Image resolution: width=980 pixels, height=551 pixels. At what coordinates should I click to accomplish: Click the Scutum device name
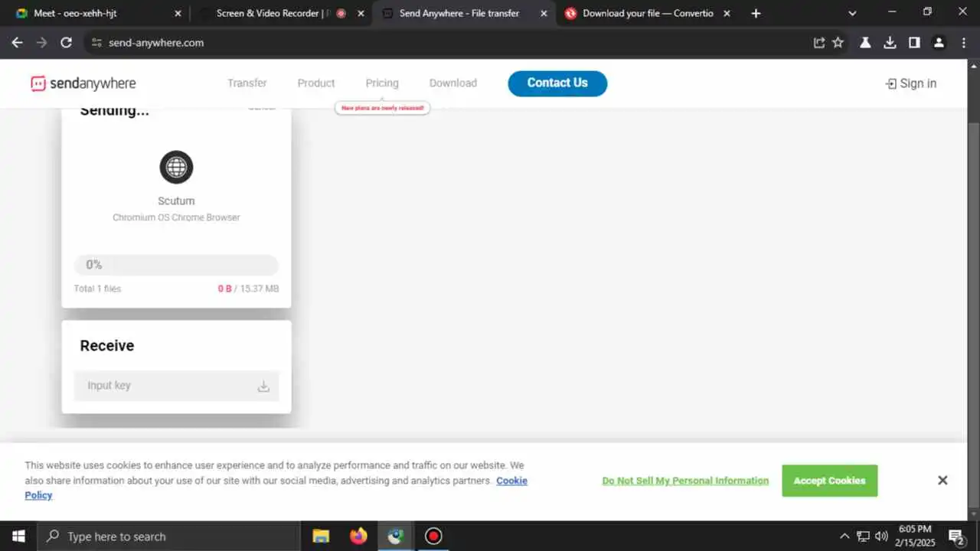click(x=176, y=201)
